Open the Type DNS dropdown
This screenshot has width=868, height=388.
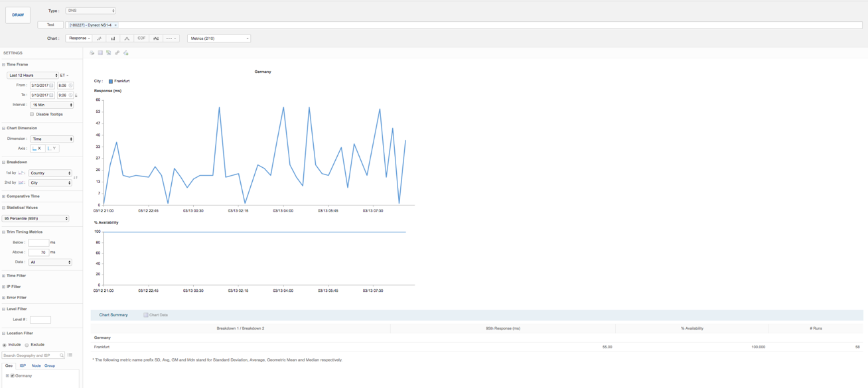[90, 11]
